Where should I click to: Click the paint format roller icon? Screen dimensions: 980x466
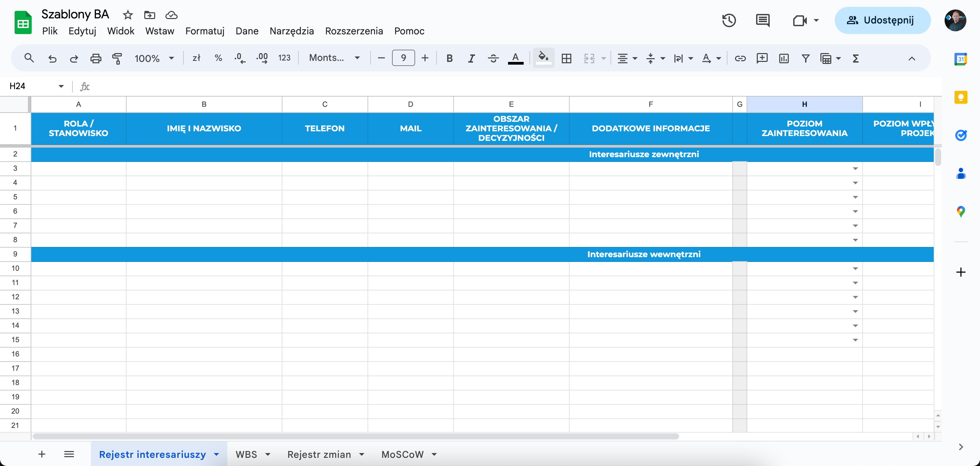[x=117, y=58]
